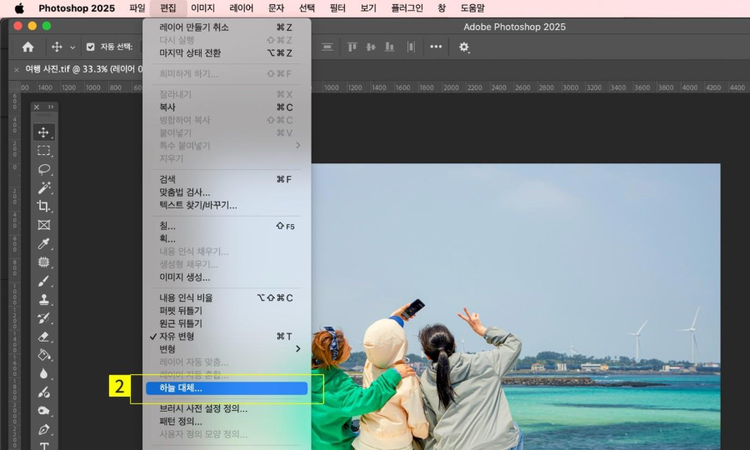Select the Blur droplet tool
Image resolution: width=750 pixels, height=450 pixels.
(44, 373)
